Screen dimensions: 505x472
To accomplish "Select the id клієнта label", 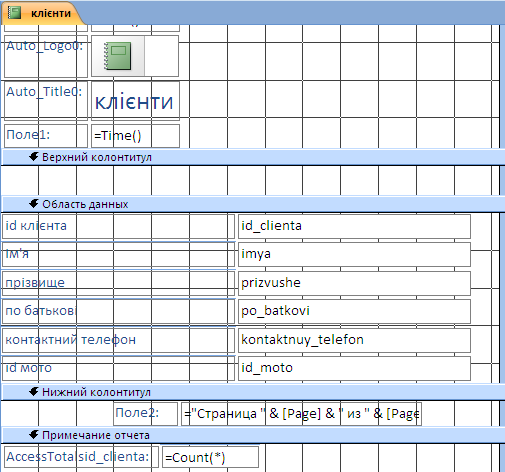I will (118, 226).
